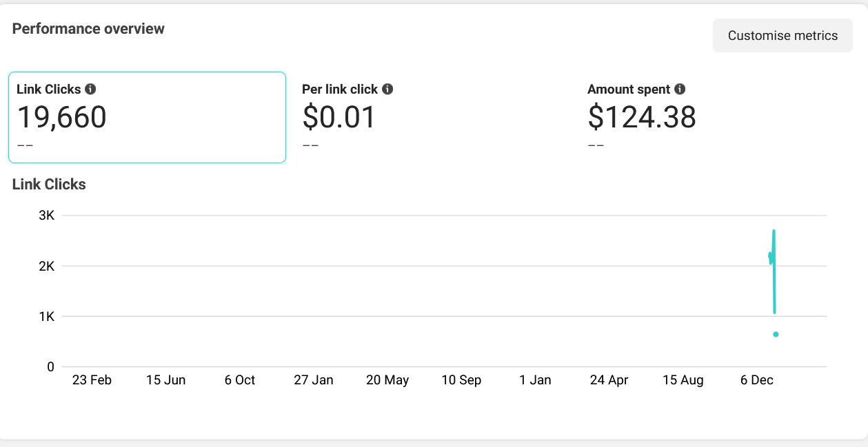Image resolution: width=868 pixels, height=447 pixels.
Task: Select the 10 Sep date marker
Action: click(461, 380)
